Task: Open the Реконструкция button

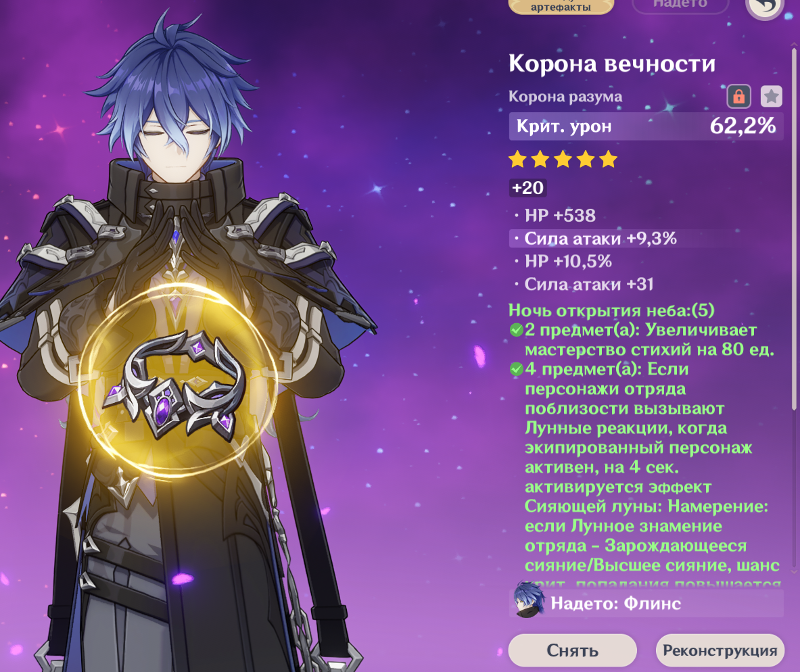Action: [x=720, y=650]
